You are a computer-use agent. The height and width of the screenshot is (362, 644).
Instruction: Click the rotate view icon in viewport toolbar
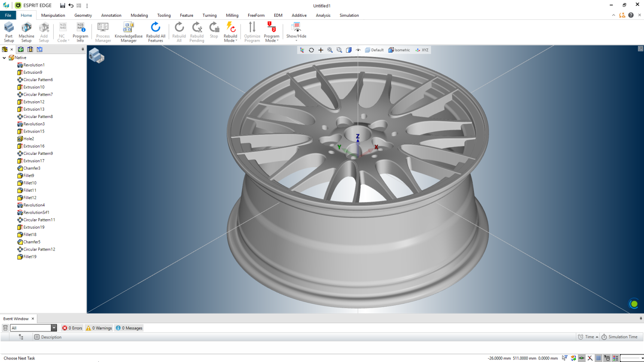(311, 50)
